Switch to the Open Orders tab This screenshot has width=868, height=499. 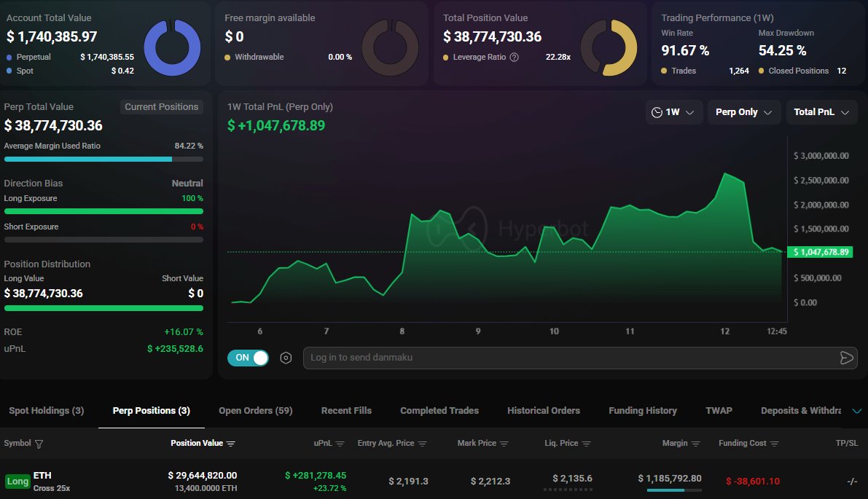point(255,411)
